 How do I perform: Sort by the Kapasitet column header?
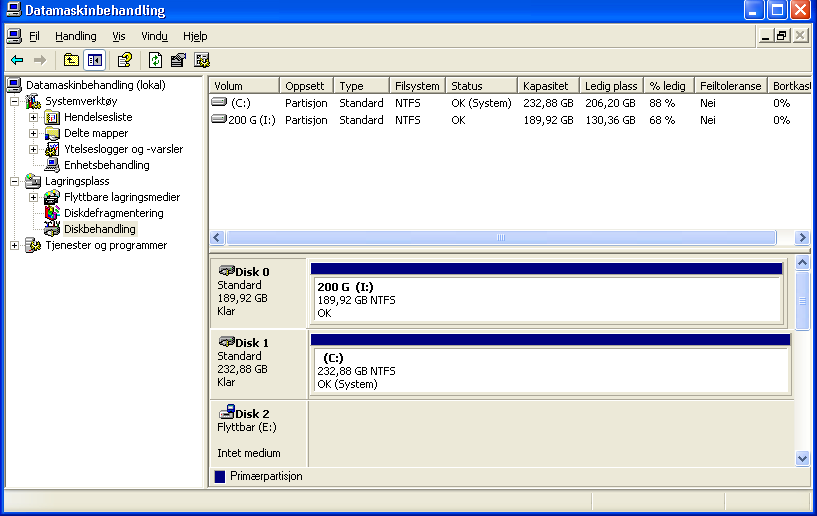pyautogui.click(x=545, y=86)
